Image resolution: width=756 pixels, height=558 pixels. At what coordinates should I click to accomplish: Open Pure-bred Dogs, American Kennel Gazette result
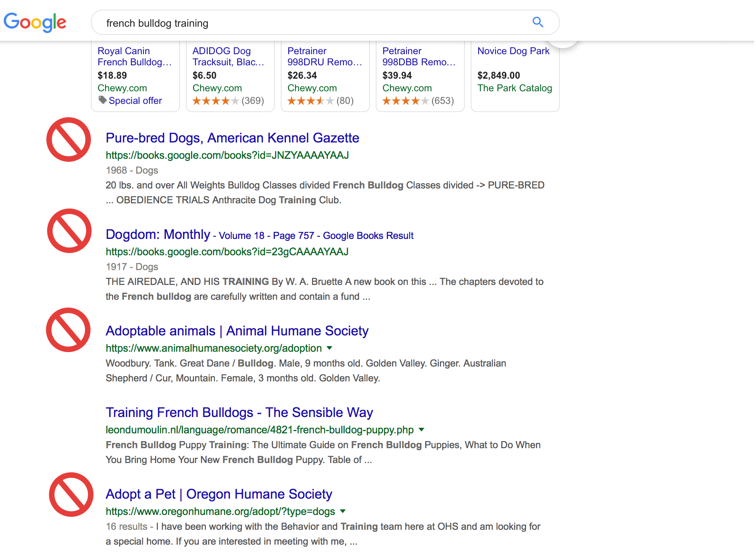232,138
